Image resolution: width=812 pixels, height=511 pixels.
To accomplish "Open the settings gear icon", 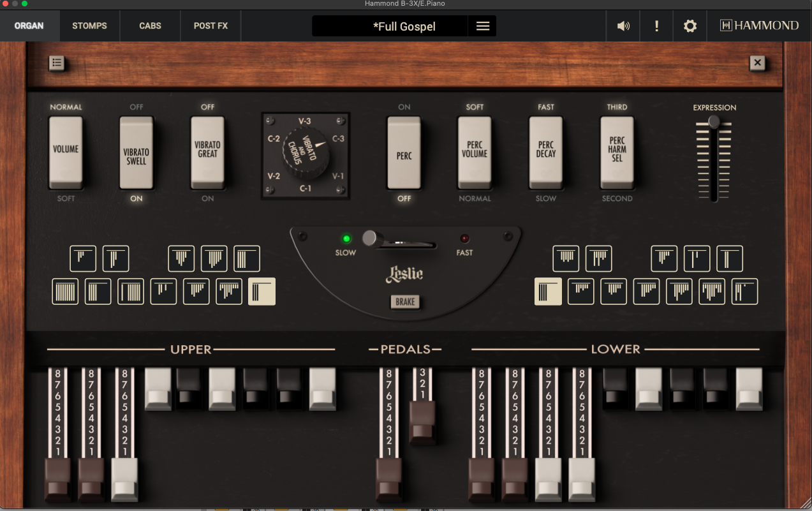I will click(x=690, y=26).
